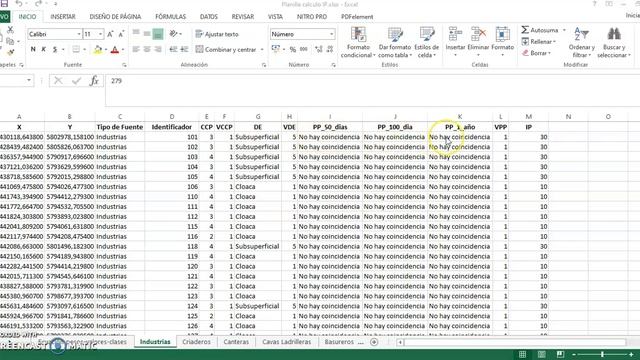Open Combinar y centrar dropdown arrow

(262, 50)
